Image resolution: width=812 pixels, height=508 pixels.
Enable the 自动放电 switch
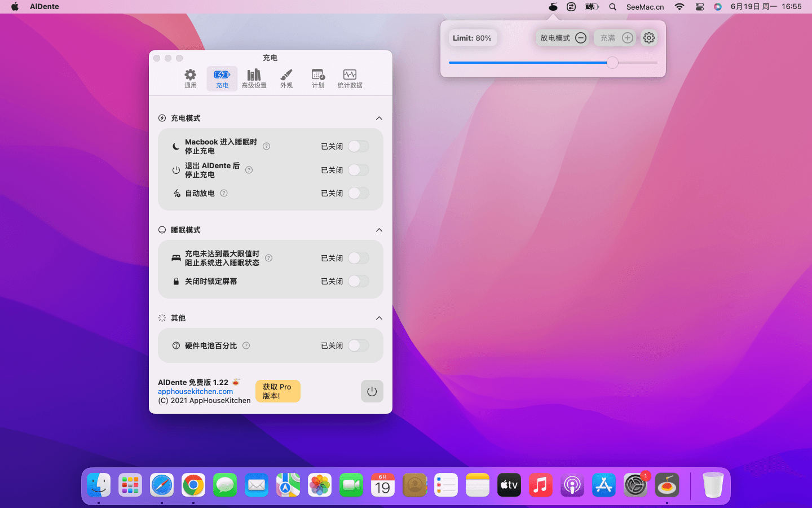pos(358,193)
